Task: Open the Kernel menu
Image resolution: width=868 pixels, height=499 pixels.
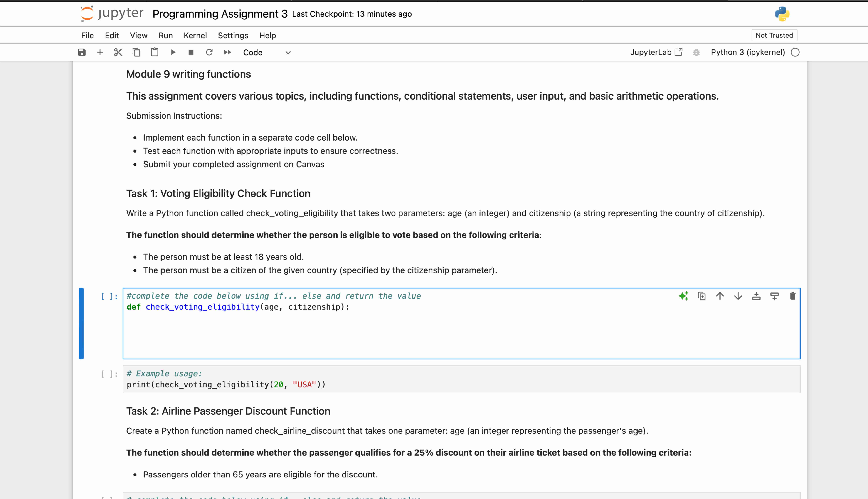Action: click(195, 35)
